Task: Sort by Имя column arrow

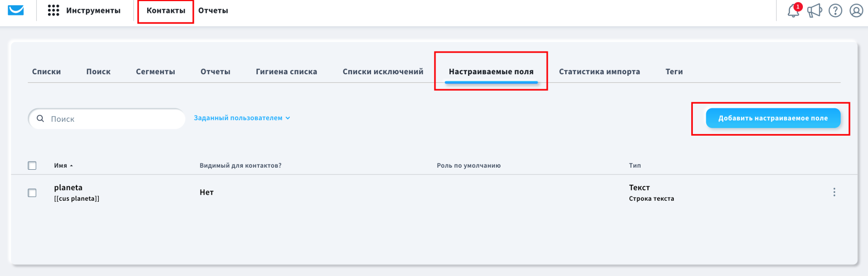Action: pos(71,166)
